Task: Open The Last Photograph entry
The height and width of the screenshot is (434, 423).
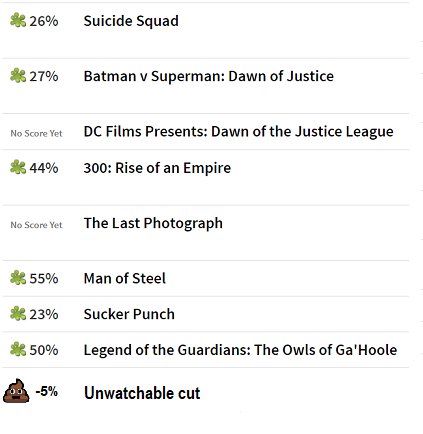Action: (x=153, y=223)
